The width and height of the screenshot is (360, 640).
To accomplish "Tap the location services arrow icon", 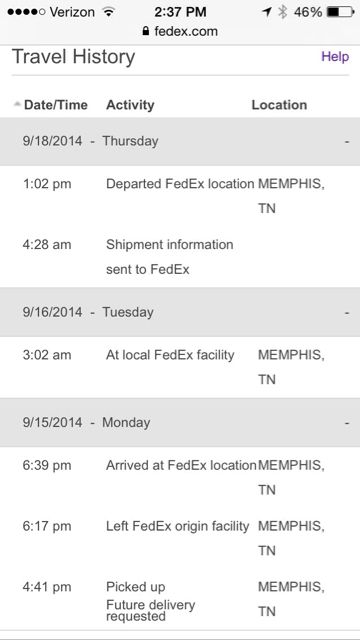I will 267,12.
